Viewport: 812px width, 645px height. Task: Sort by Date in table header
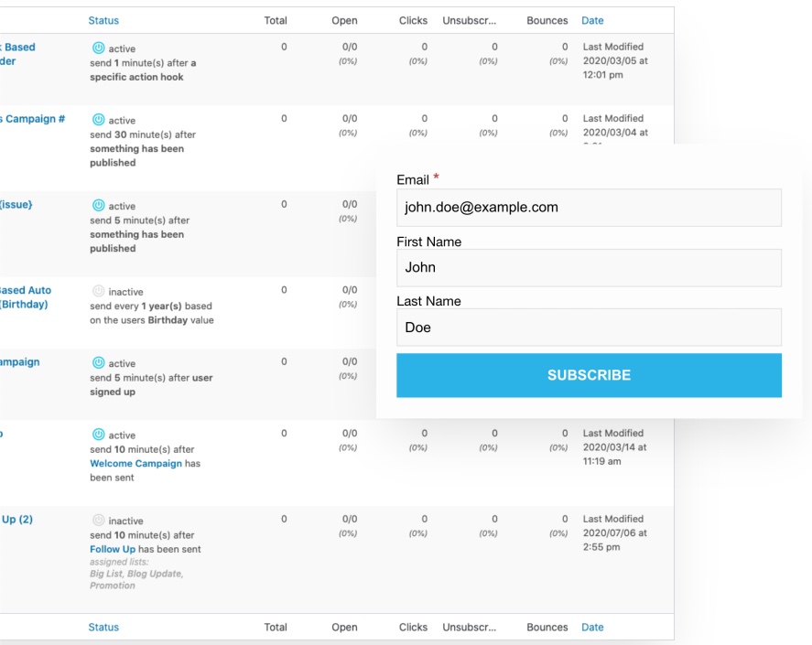(592, 21)
